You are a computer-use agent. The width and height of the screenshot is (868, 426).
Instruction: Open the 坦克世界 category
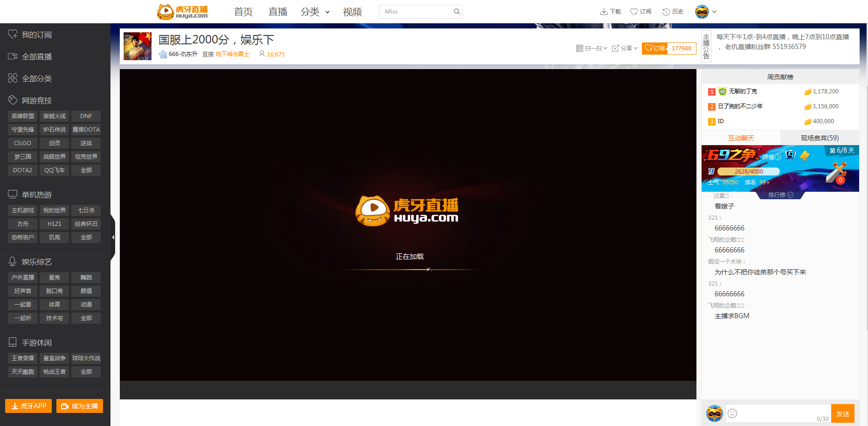pyautogui.click(x=86, y=156)
